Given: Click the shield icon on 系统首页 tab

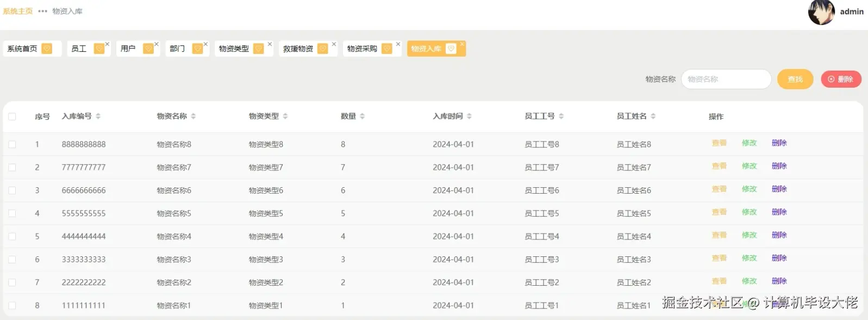Looking at the screenshot, I should (x=47, y=48).
